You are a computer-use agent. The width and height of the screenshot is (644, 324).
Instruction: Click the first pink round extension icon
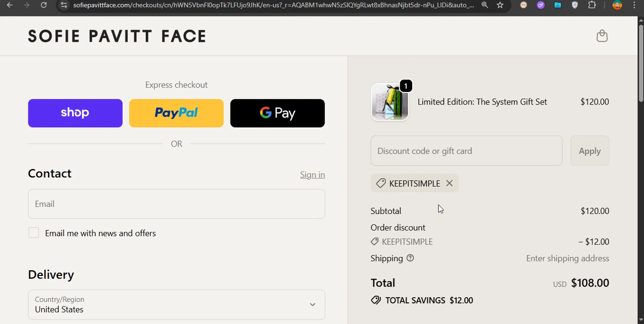coord(523,5)
